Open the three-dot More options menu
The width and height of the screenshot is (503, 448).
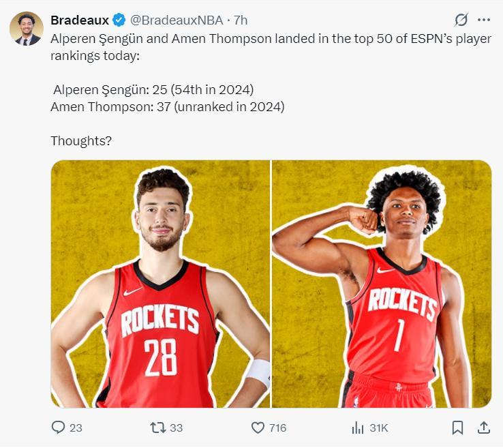tap(483, 20)
